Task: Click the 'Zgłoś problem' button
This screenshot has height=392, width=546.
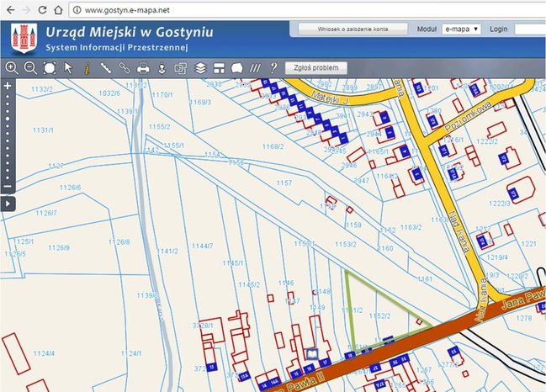Action: (315, 68)
